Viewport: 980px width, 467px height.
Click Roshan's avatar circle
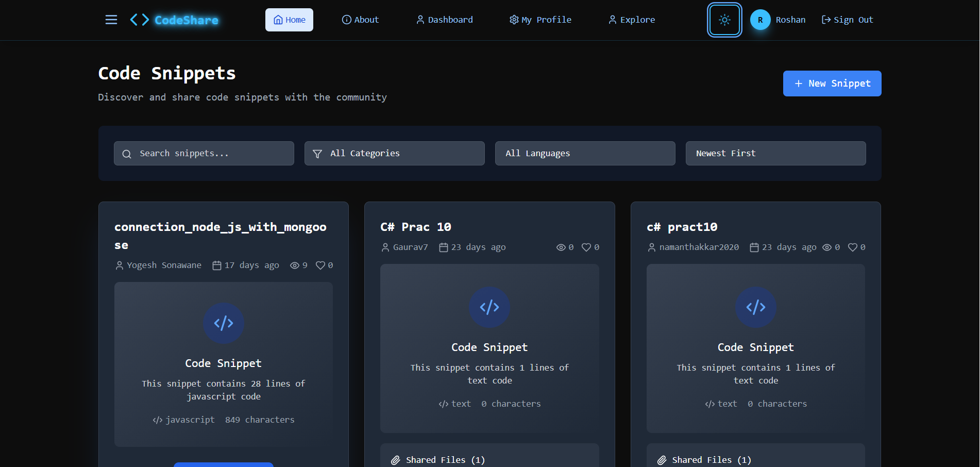[x=759, y=20]
